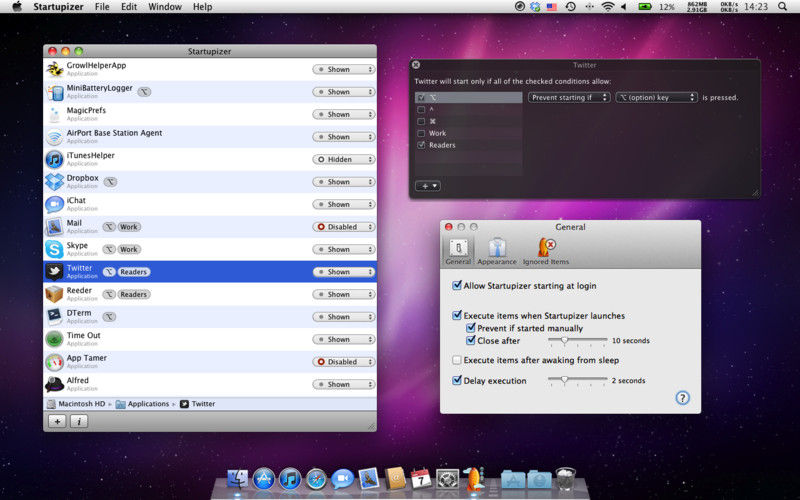Click the help button in General preferences

coord(682,398)
